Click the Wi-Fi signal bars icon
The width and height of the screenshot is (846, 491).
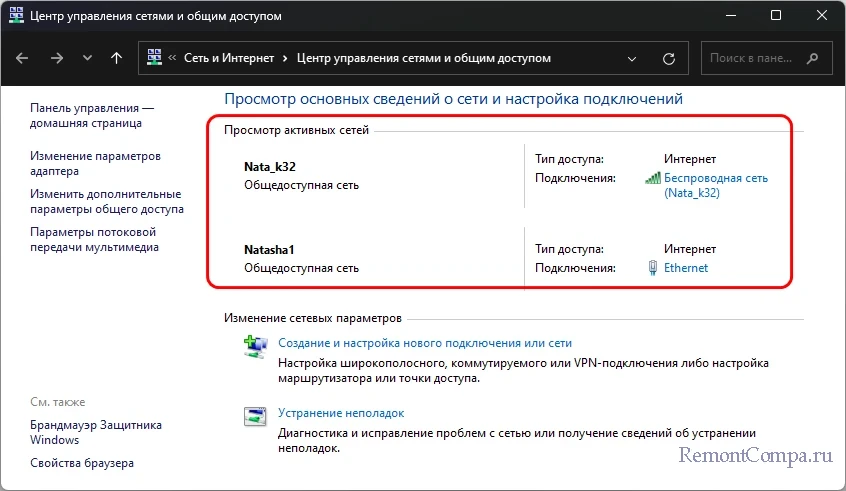click(x=653, y=178)
